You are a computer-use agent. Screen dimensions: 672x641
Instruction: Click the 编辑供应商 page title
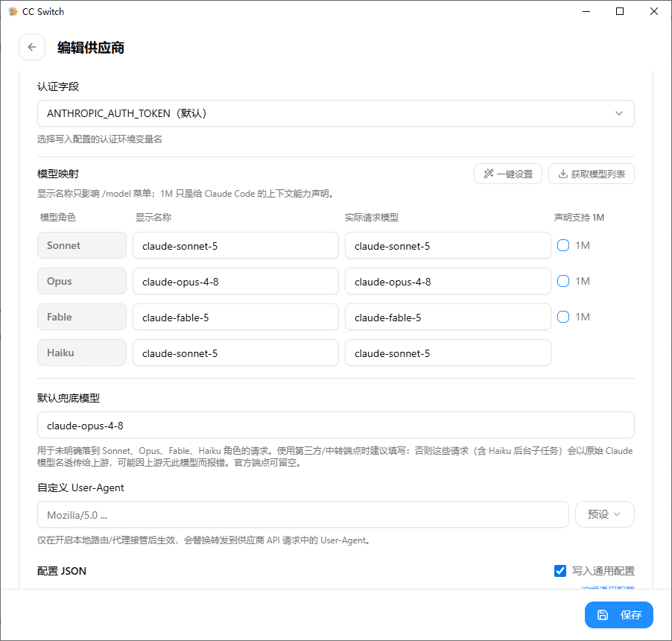tap(91, 48)
